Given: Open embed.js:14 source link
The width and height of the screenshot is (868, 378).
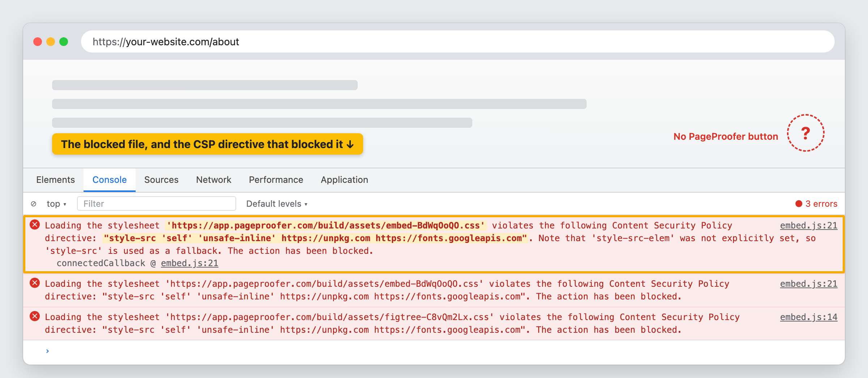Looking at the screenshot, I should [x=809, y=317].
